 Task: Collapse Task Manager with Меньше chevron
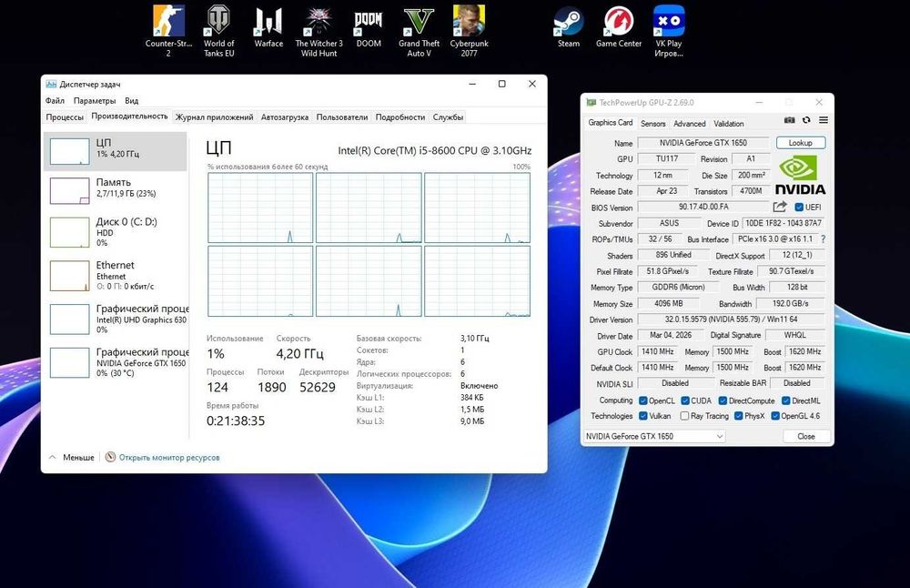52,457
